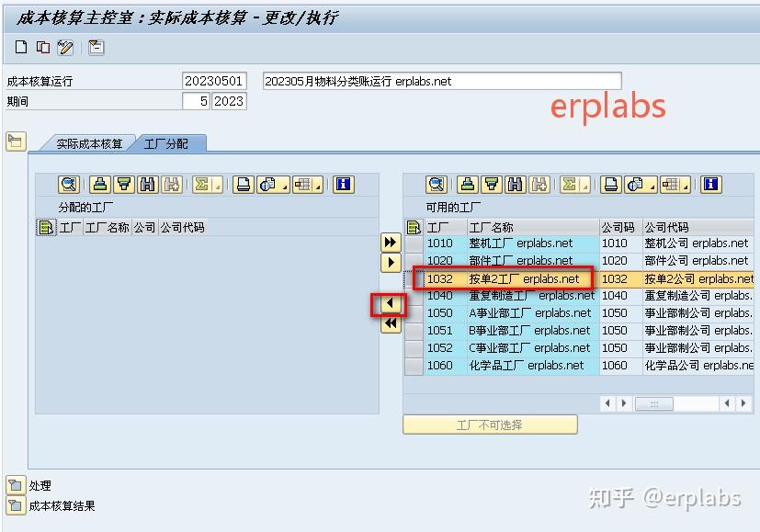This screenshot has width=760, height=532.
Task: Select row marker for plant 1051
Action: (x=414, y=331)
